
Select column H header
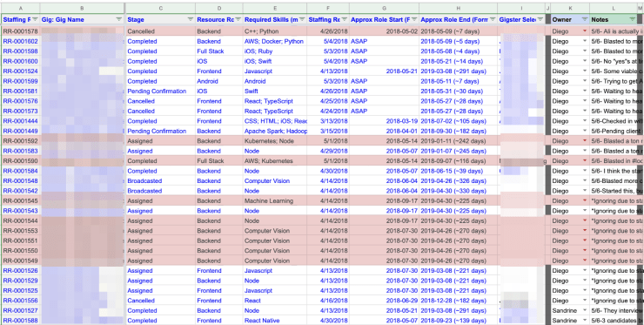pyautogui.click(x=459, y=8)
